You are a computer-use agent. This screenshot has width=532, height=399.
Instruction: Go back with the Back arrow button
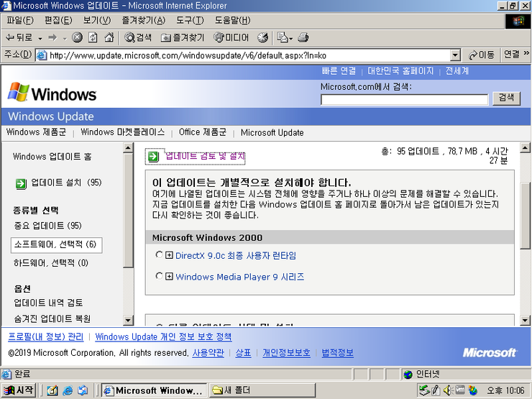(19, 37)
